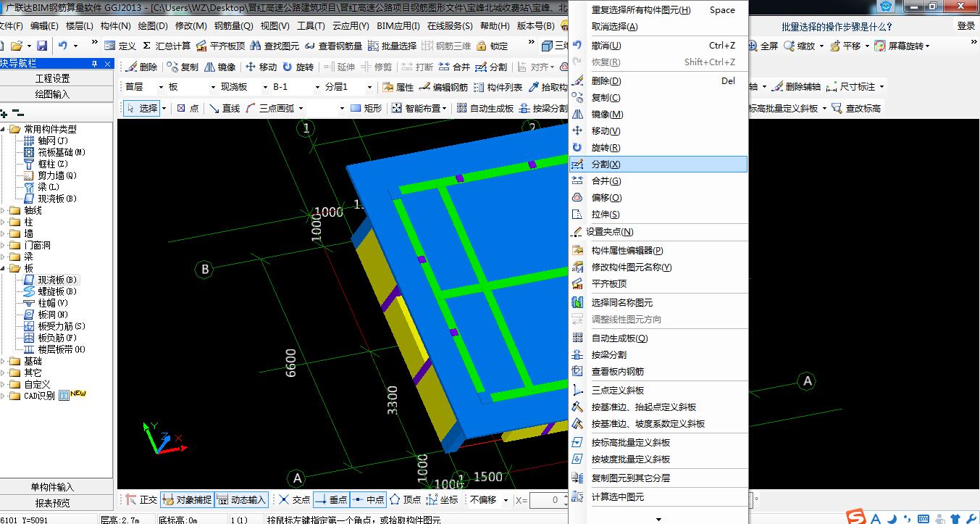Image resolution: width=980 pixels, height=524 pixels.
Task: Click the 构件列表 tool
Action: click(498, 87)
